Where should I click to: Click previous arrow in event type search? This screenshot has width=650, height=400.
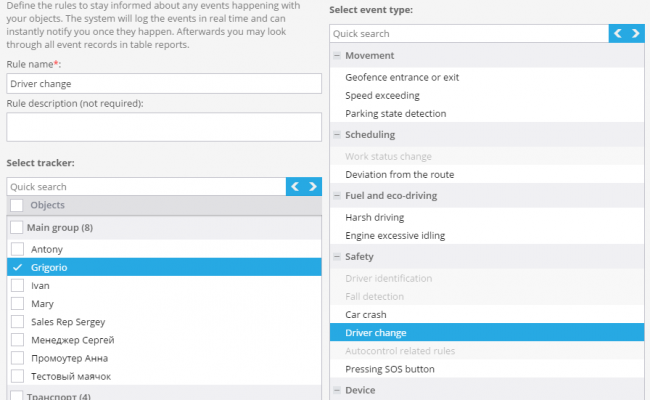click(x=618, y=34)
